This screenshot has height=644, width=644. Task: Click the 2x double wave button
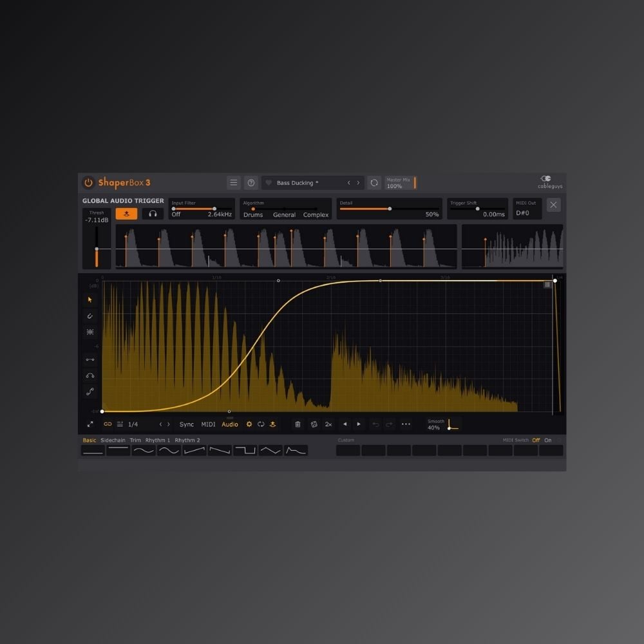(328, 424)
